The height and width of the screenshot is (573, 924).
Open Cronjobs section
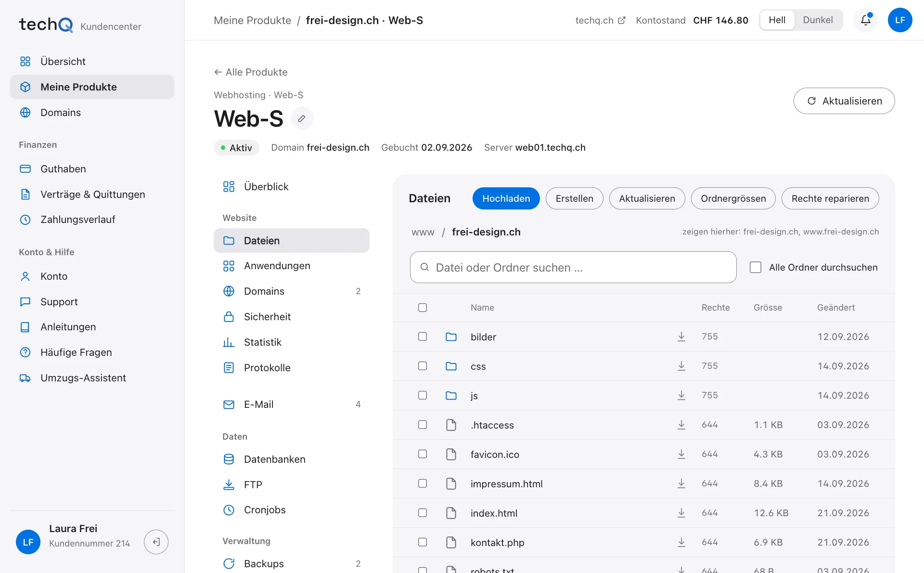(x=291, y=510)
